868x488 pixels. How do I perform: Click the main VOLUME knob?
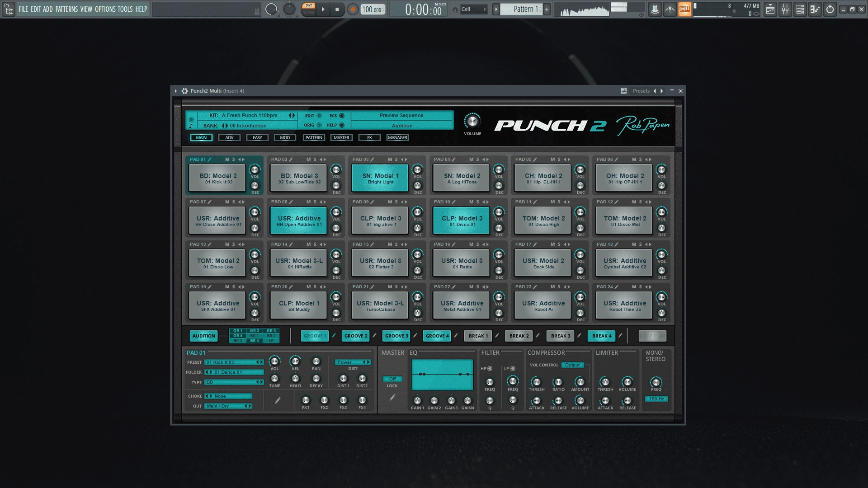point(472,121)
